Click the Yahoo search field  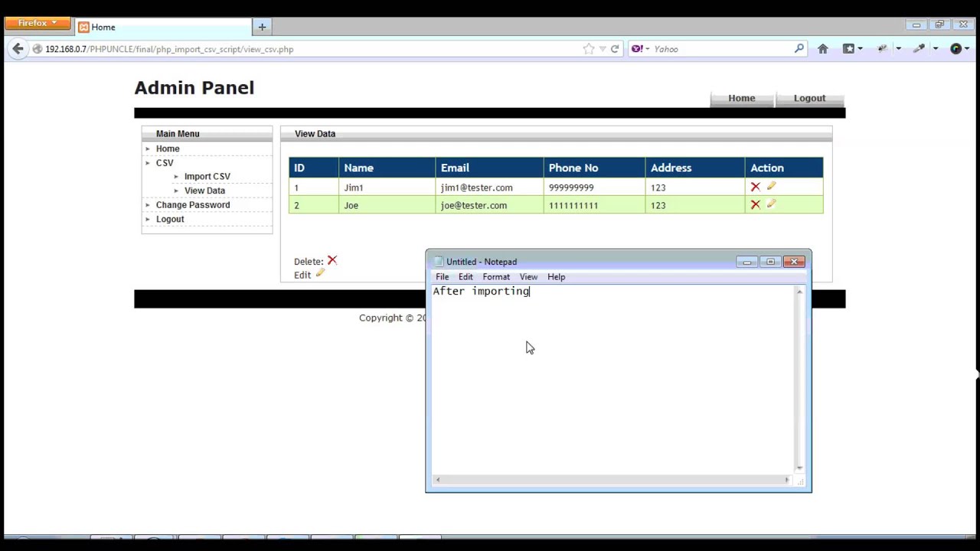[723, 49]
